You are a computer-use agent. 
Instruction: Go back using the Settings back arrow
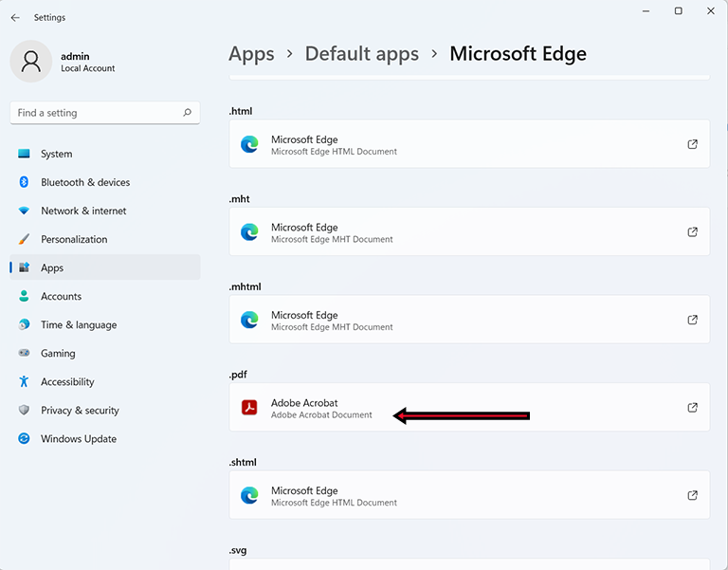point(15,18)
